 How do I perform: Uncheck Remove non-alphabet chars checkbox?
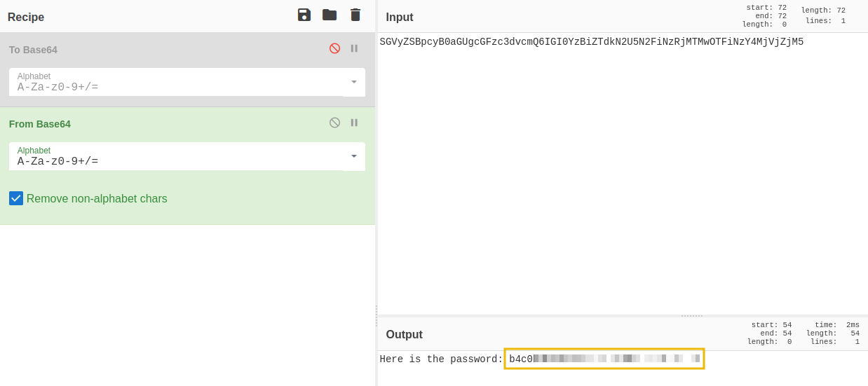(16, 198)
